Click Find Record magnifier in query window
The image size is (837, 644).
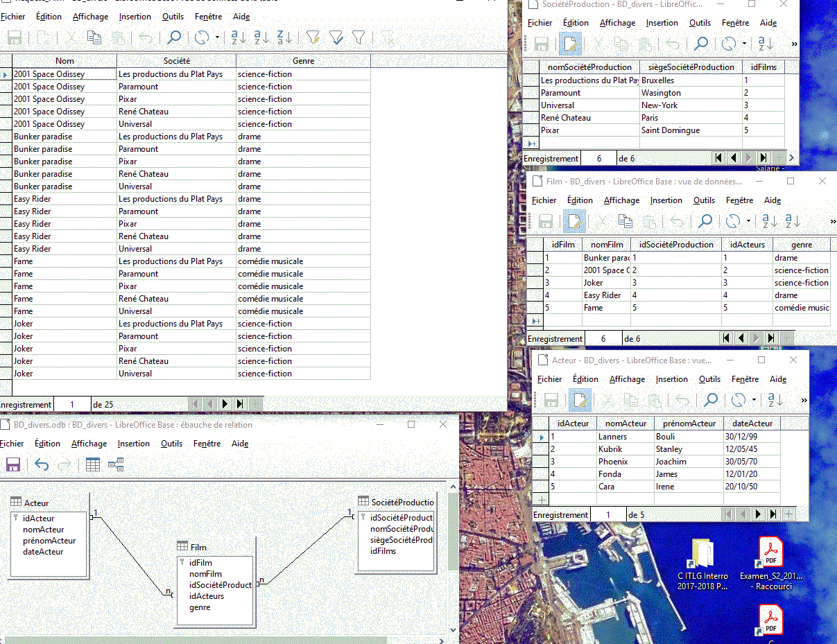174,37
